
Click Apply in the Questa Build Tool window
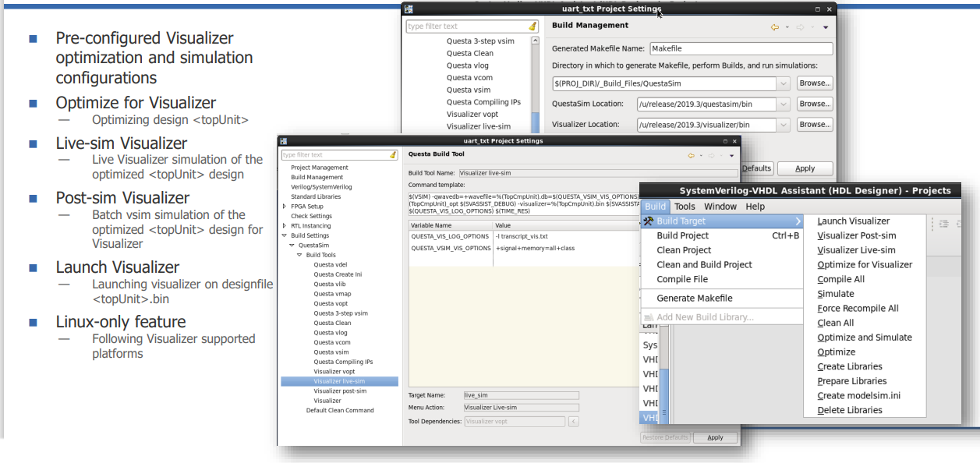click(715, 437)
